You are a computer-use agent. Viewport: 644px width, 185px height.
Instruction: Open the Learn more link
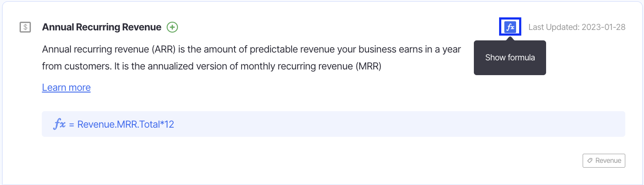[x=66, y=87]
